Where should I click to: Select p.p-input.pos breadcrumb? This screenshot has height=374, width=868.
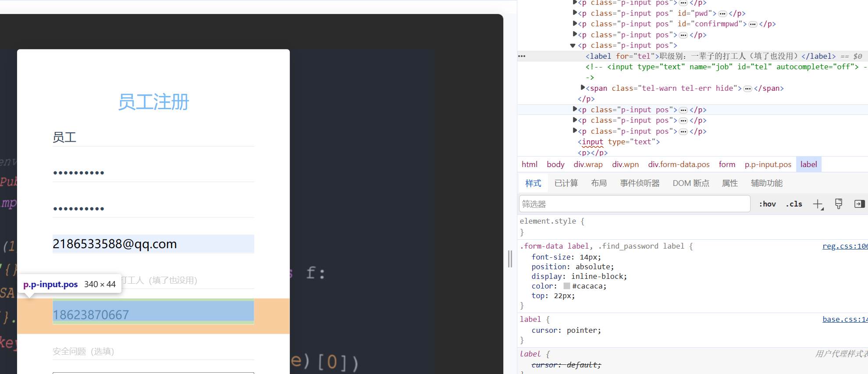(768, 164)
